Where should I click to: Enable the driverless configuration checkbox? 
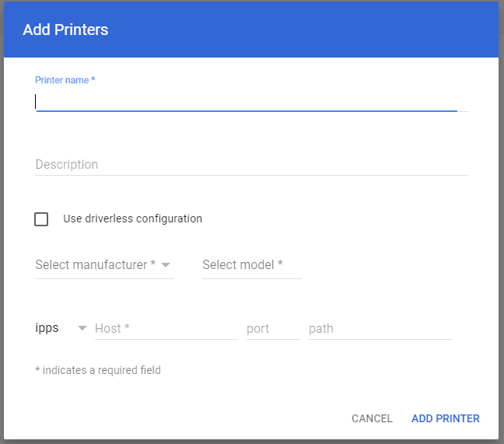(41, 219)
